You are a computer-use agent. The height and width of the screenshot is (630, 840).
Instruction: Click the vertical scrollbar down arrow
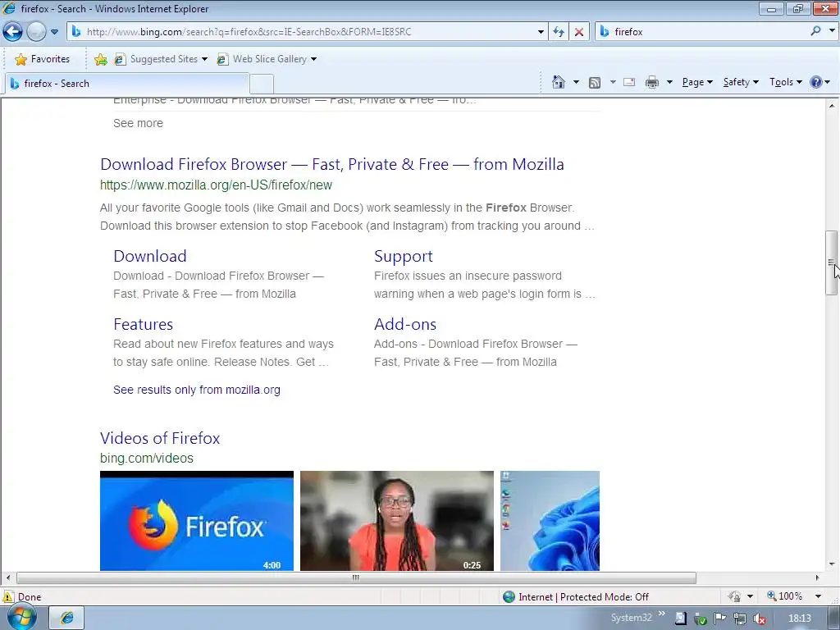point(832,564)
